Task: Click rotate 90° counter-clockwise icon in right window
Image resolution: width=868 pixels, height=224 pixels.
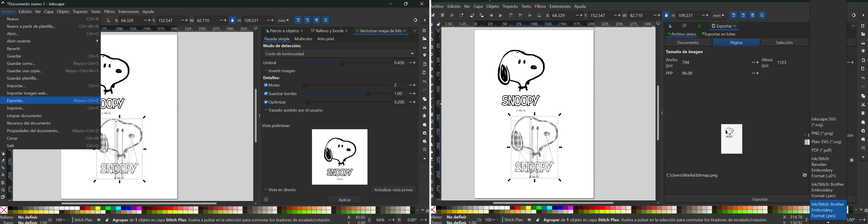Action: tap(472, 16)
